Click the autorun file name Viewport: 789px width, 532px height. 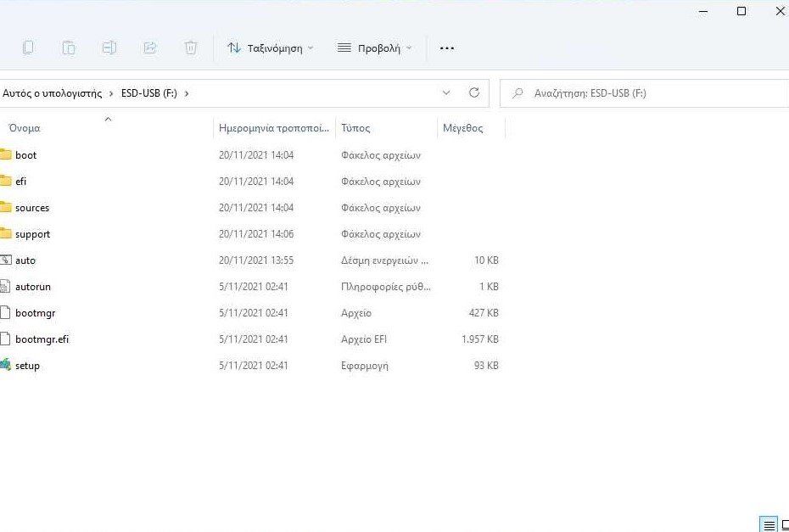click(x=33, y=287)
